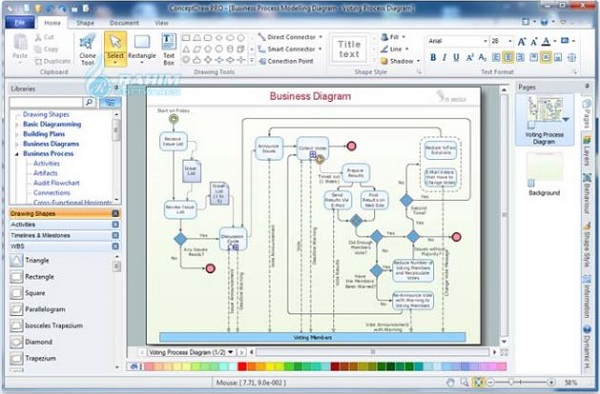Open the font color picker
This screenshot has height=394, width=600.
546,41
